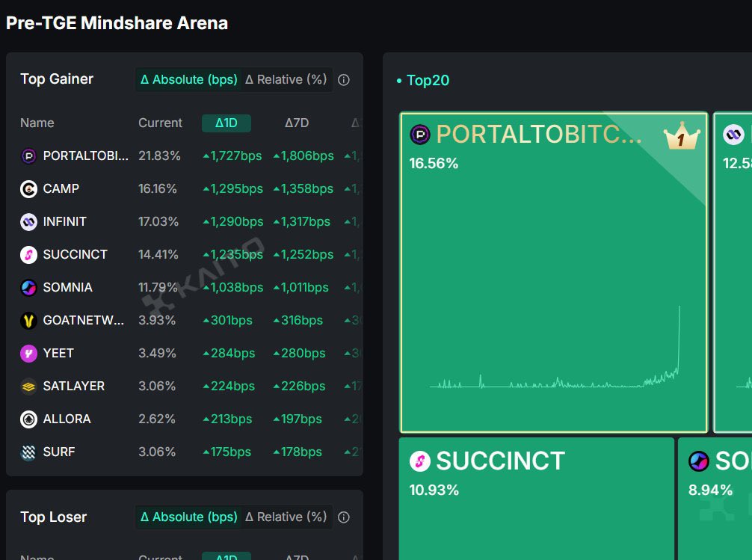The width and height of the screenshot is (752, 560).
Task: Select the Top20 treemap filter
Action: [428, 80]
